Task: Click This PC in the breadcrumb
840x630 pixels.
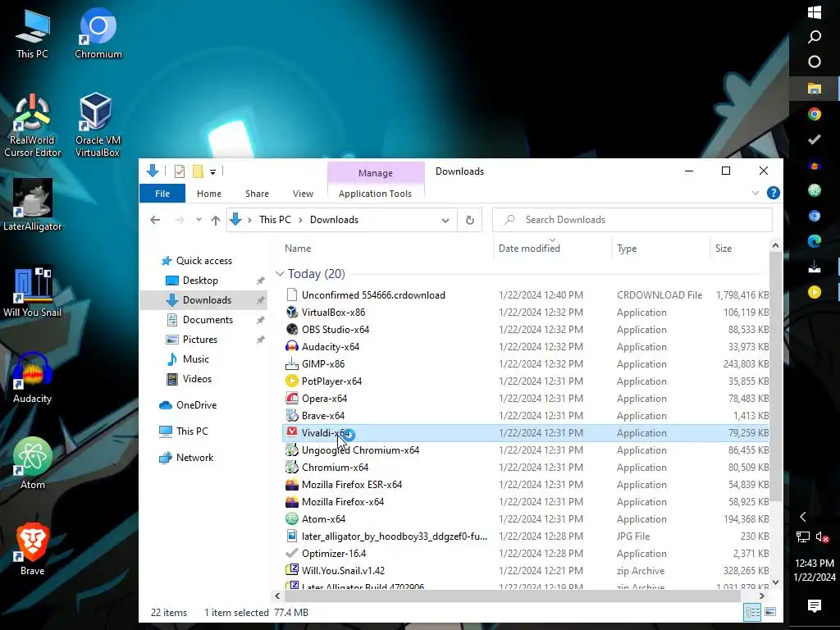Action: 275,220
